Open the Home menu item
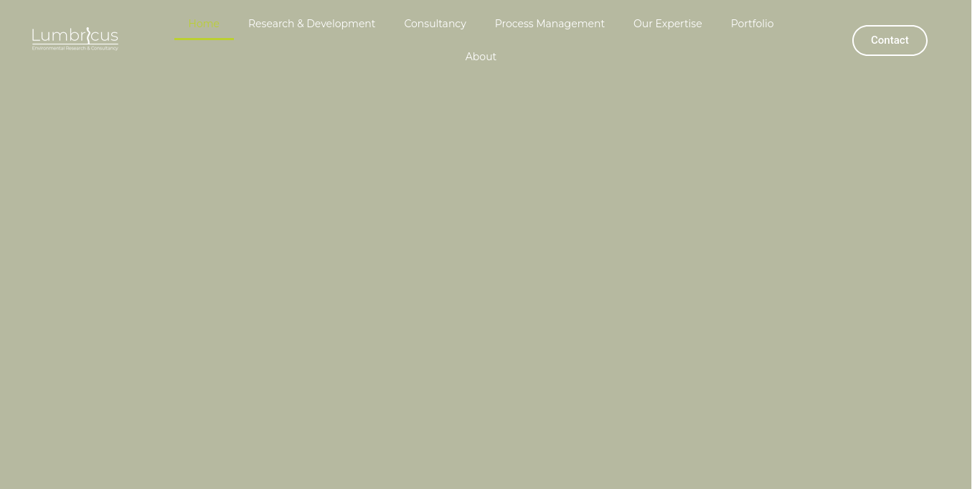 204,24
